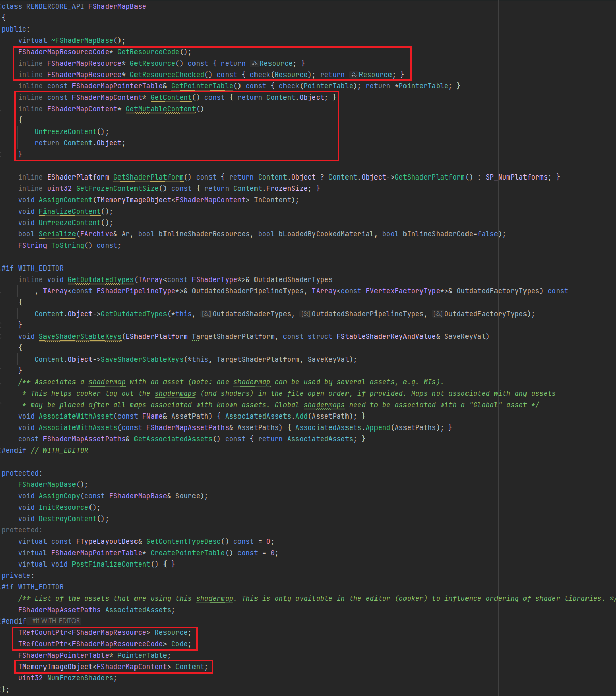Click the [&] hint before OutdatedShaderPipelineTypes argument

pos(305,314)
